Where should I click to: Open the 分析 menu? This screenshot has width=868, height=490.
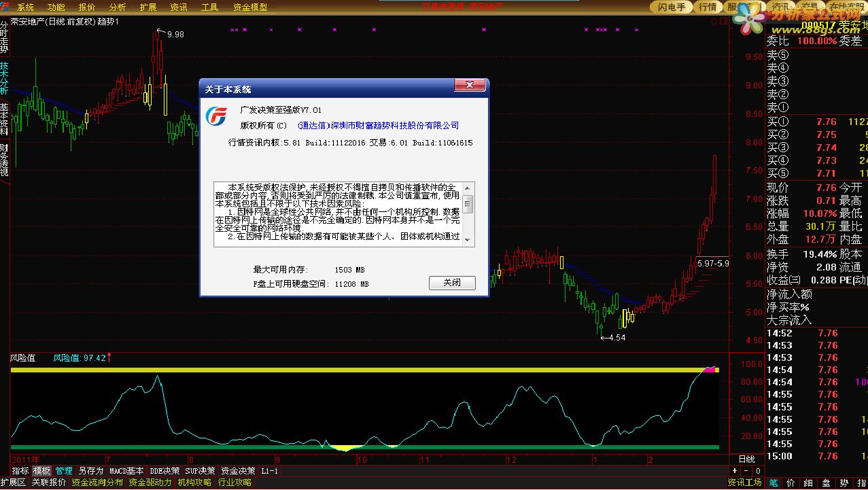(117, 7)
